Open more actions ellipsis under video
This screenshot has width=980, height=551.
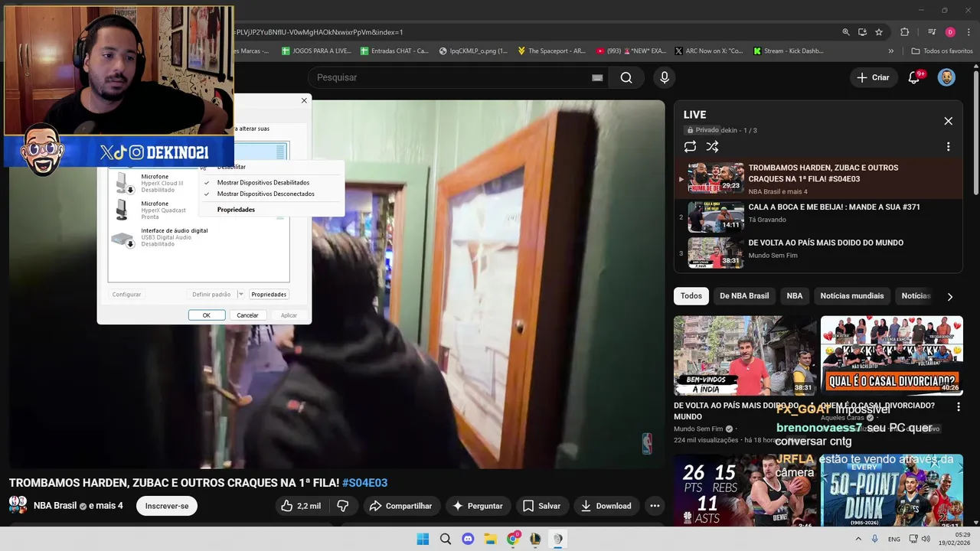click(x=655, y=506)
